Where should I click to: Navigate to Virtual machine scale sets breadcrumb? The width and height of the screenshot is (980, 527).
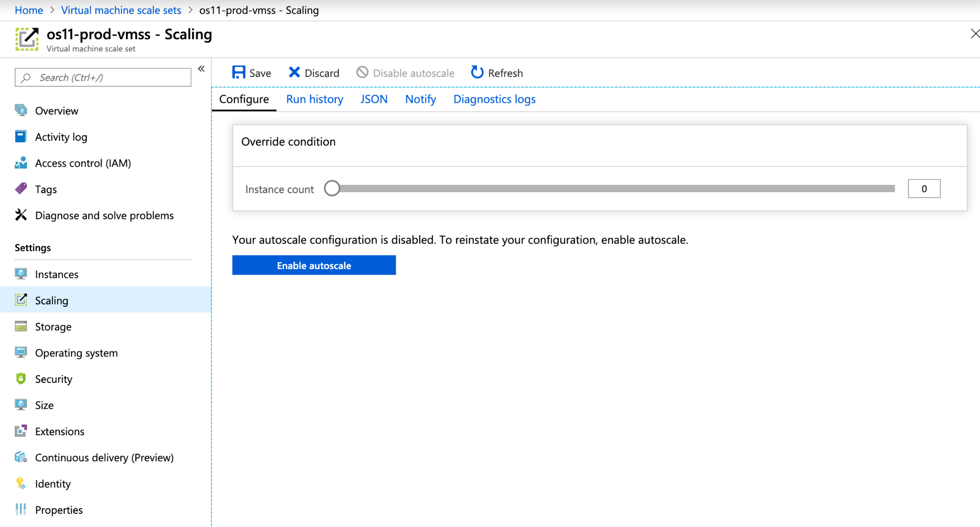(x=121, y=10)
